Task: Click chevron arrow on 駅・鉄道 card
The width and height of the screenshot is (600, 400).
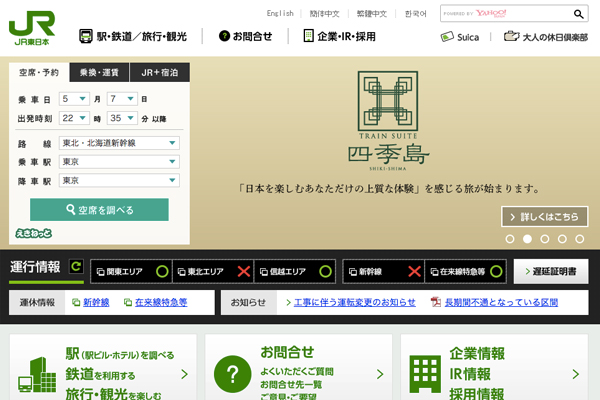Action: (185, 374)
